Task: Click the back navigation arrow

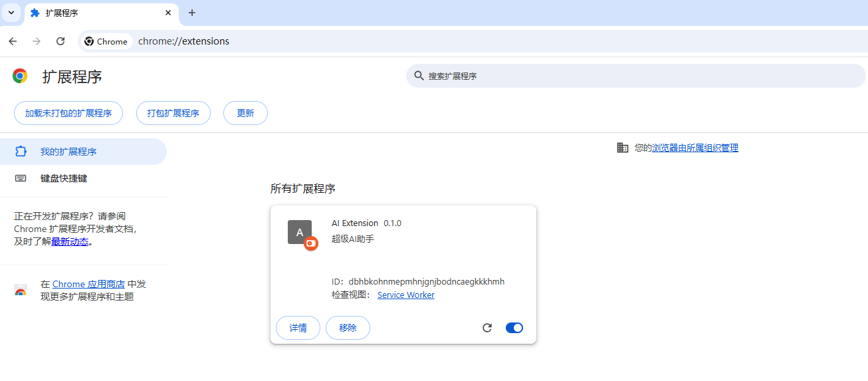Action: [13, 41]
